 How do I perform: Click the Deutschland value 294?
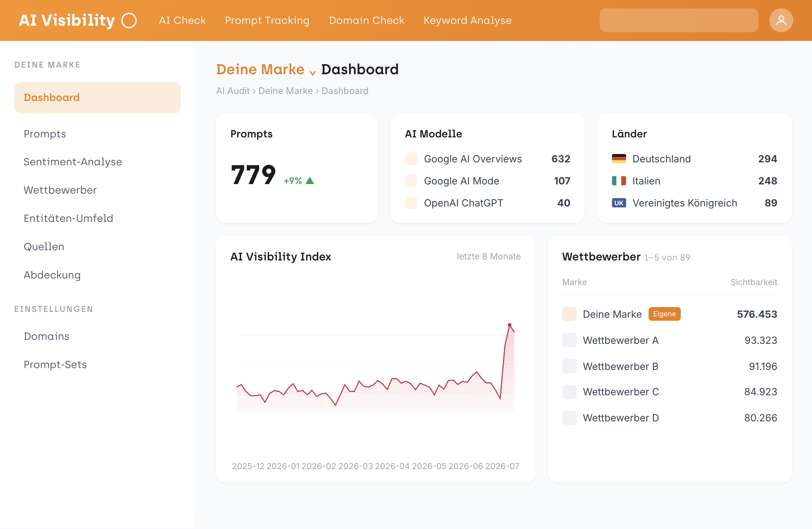[768, 159]
